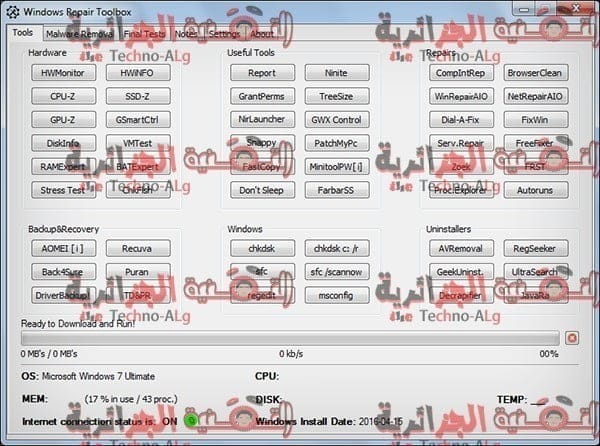Launch RAMExpert
600x446 pixels.
[x=64, y=166]
